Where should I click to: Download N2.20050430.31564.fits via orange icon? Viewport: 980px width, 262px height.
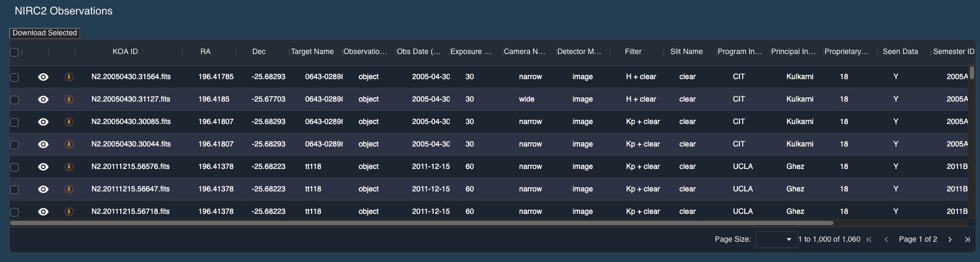tap(68, 77)
